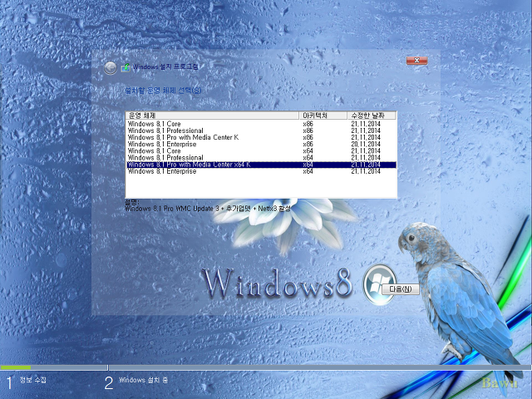Click the green installation progress bar
Screen dimensions: 532x399
[x=16, y=367]
